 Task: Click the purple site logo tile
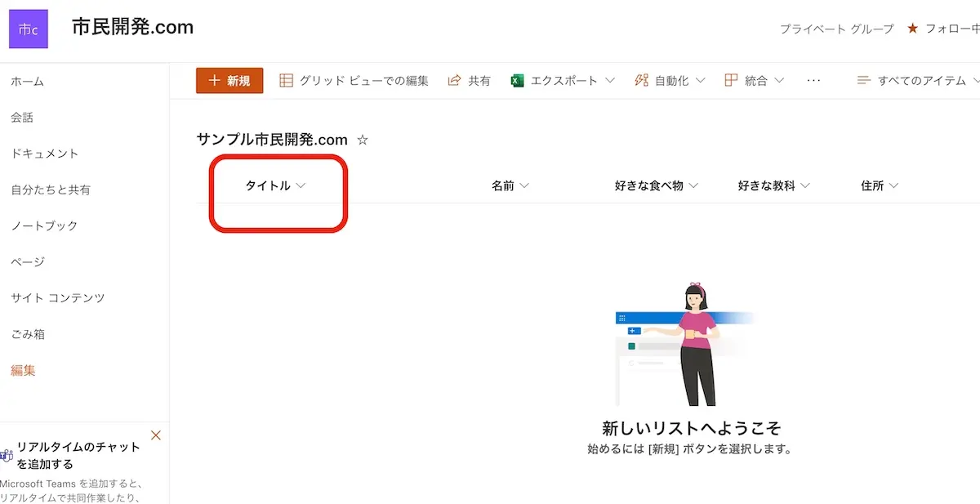pos(29,29)
